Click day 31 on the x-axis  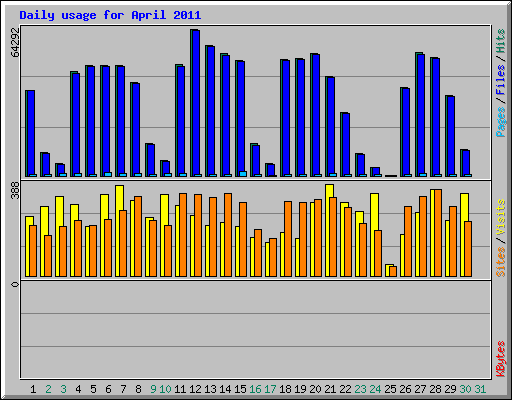[x=480, y=389]
